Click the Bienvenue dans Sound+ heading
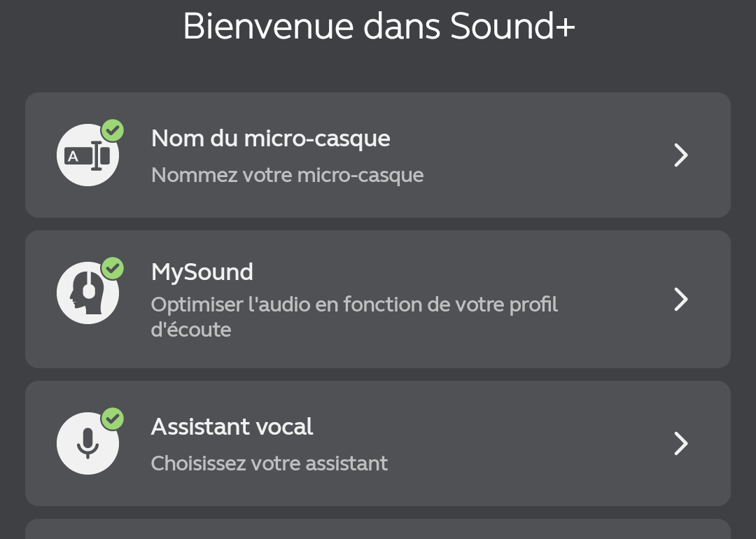The height and width of the screenshot is (539, 756). [x=379, y=26]
